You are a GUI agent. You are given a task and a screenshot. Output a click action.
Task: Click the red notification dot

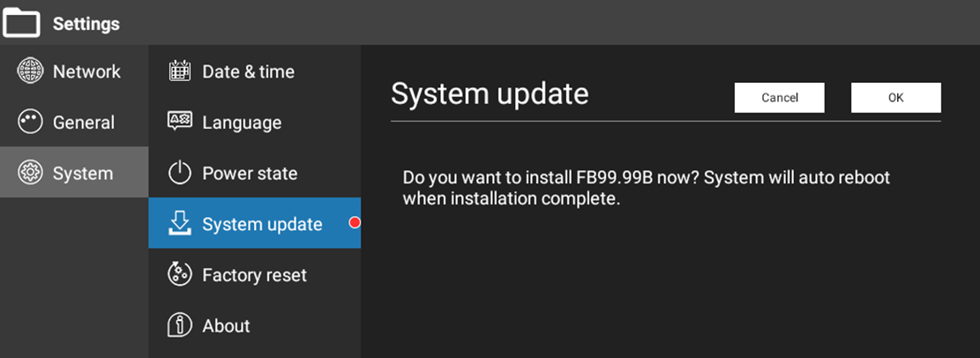click(355, 222)
